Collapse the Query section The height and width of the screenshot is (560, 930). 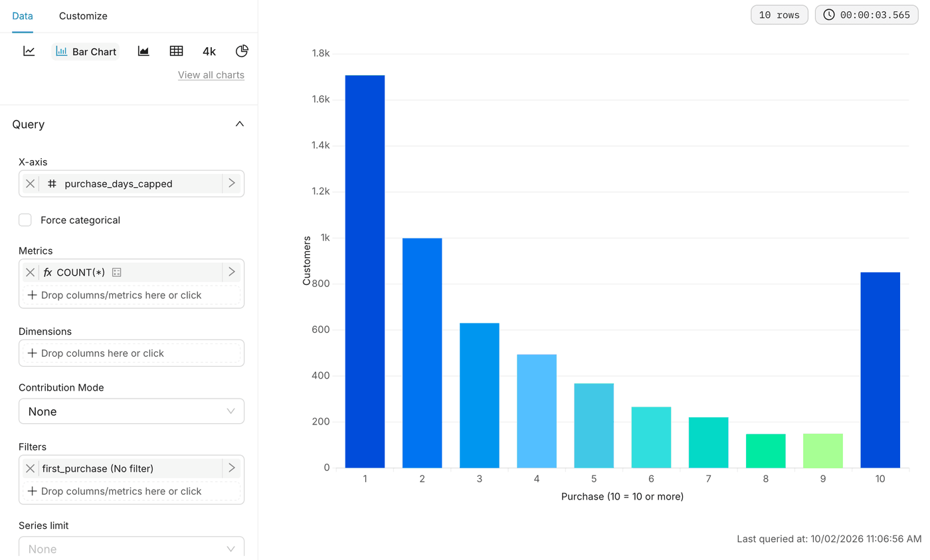[x=240, y=124]
